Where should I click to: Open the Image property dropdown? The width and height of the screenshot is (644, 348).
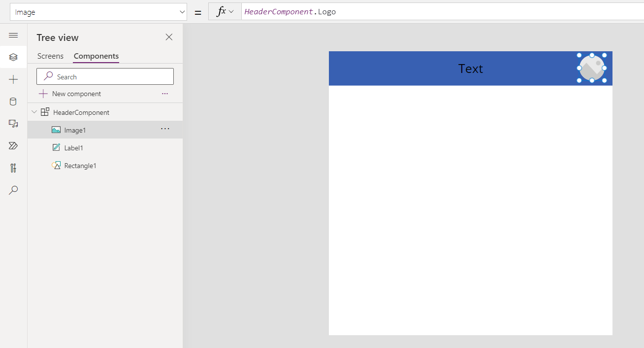coord(98,12)
